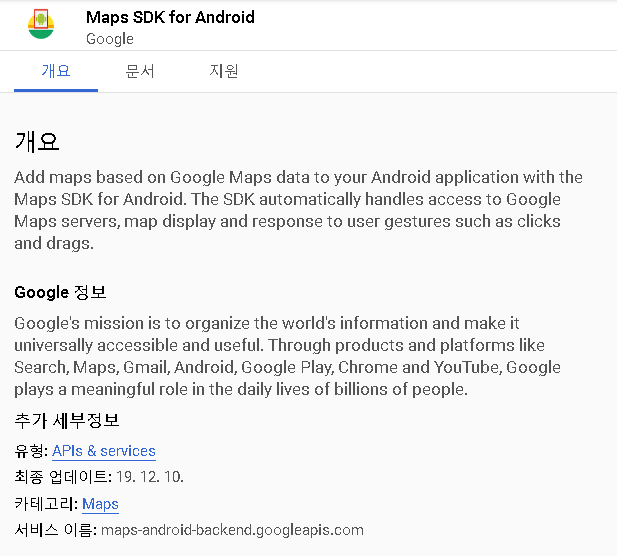The image size is (617, 556).
Task: Click the 최종 업데이트 date 19. 12. 10.
Action: [150, 477]
